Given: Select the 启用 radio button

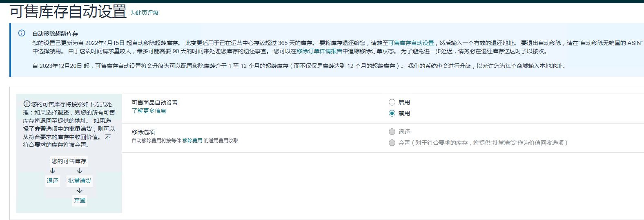Looking at the screenshot, I should 392,102.
